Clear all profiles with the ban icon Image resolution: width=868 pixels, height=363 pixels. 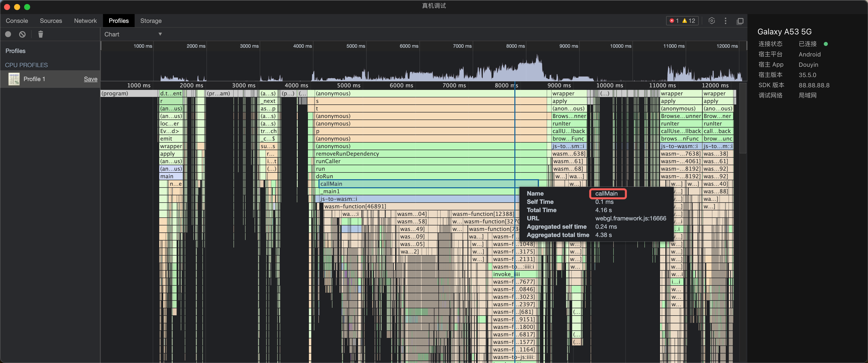(x=22, y=34)
